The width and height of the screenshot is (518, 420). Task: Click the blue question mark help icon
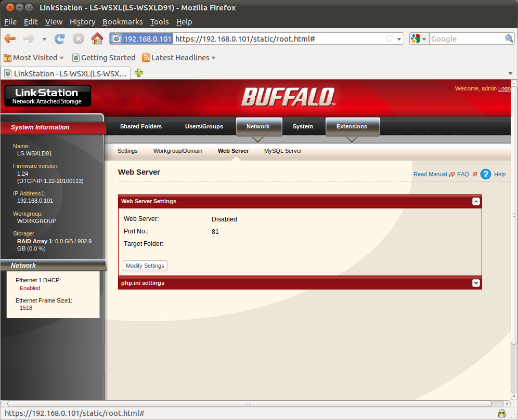pos(486,174)
